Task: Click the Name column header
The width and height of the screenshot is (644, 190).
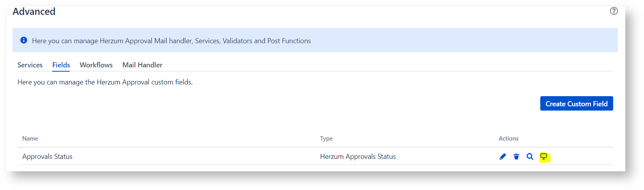Action: 30,139
